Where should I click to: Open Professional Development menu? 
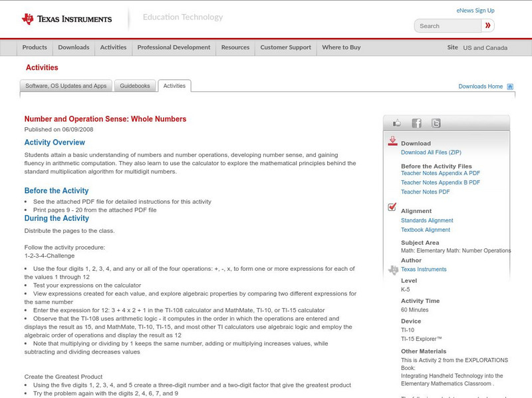click(174, 47)
